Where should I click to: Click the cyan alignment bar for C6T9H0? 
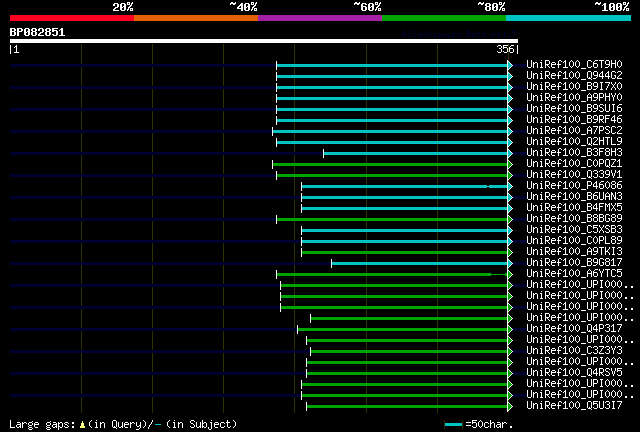click(392, 65)
